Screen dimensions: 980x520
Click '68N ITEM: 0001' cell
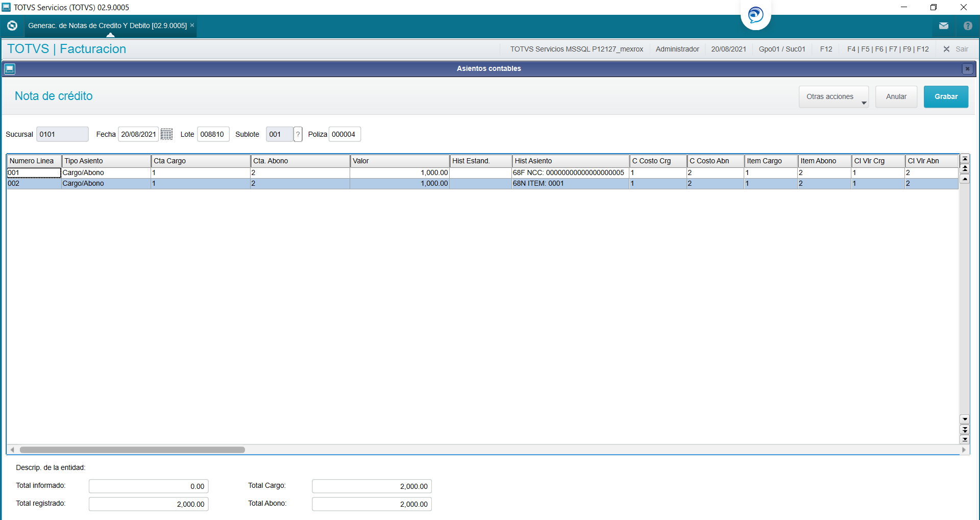coord(570,183)
